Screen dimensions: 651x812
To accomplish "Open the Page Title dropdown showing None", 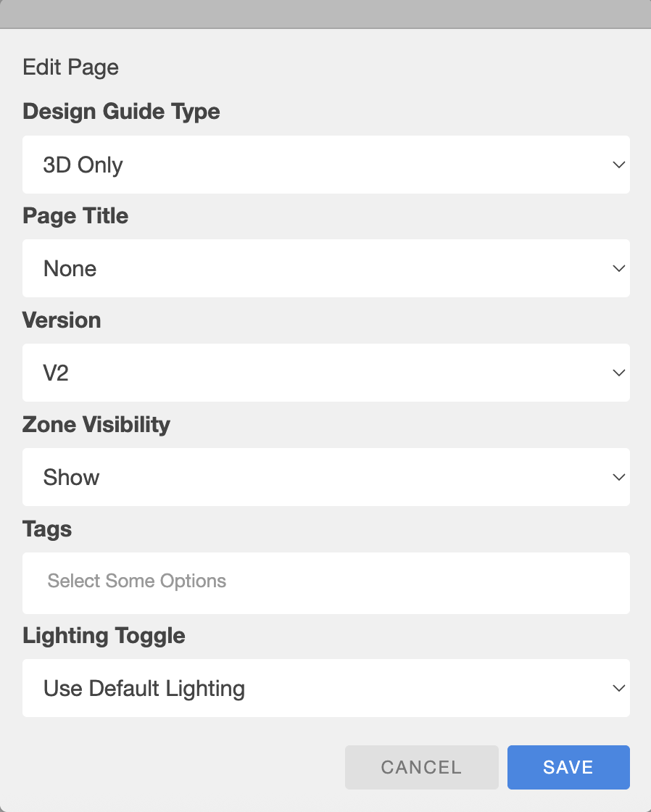I will (x=325, y=268).
